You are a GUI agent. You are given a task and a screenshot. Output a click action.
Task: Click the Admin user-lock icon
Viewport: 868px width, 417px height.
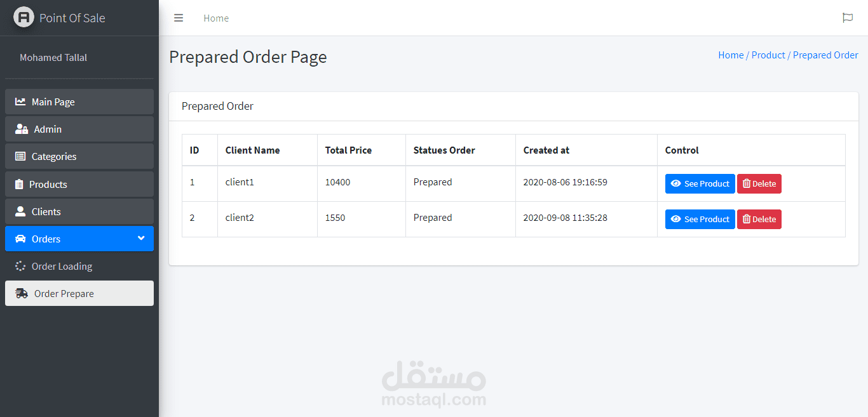(22, 129)
